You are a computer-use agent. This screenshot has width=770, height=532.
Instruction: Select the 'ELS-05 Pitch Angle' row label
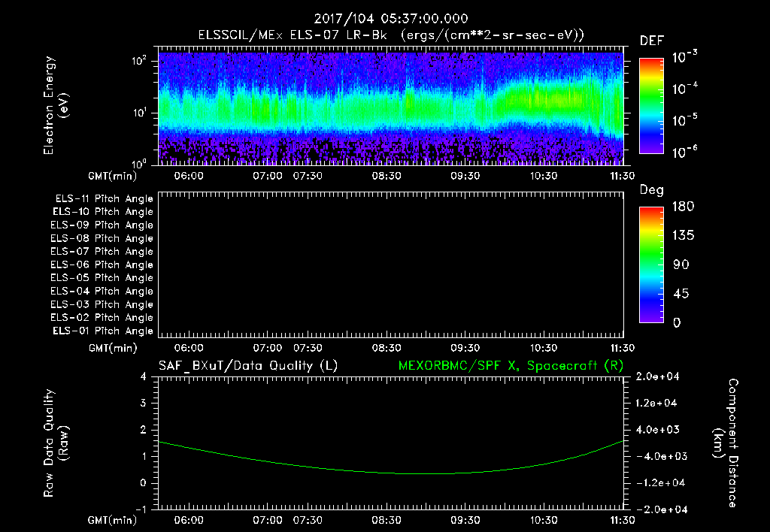tap(102, 278)
